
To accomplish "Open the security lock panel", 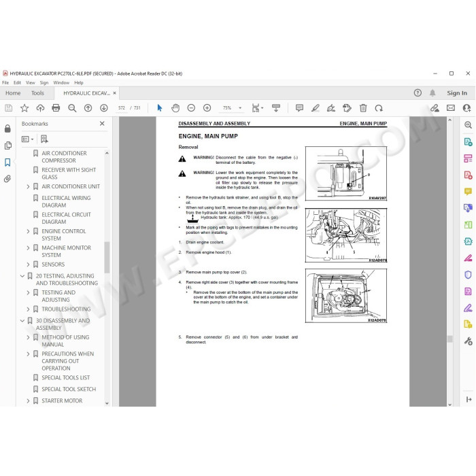I will pyautogui.click(x=7, y=129).
